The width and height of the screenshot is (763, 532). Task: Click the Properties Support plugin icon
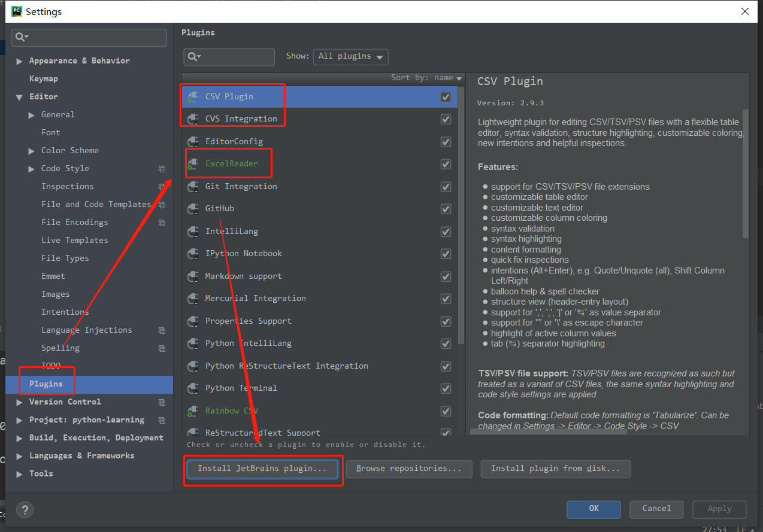[x=193, y=321]
